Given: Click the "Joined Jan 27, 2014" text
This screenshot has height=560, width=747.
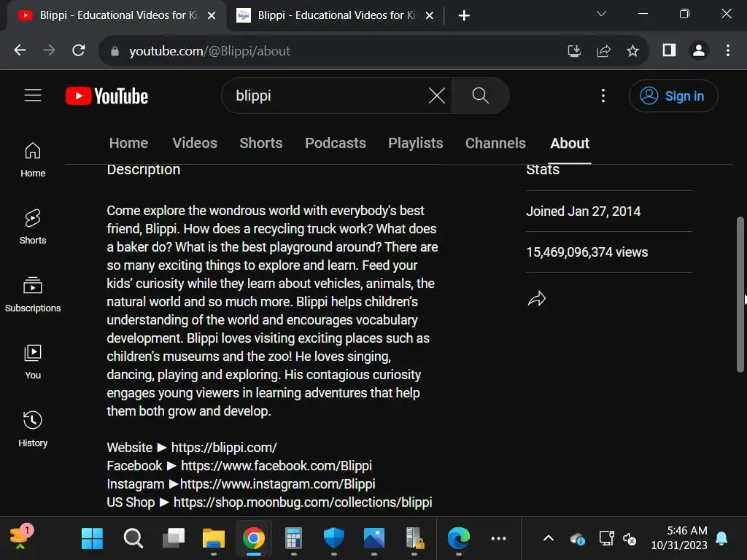Looking at the screenshot, I should point(583,211).
